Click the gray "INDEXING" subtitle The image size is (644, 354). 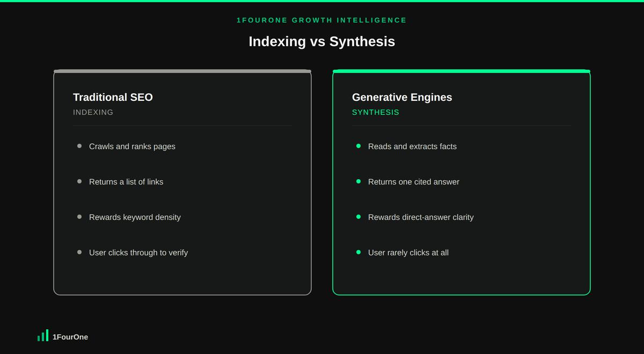pyautogui.click(x=93, y=112)
